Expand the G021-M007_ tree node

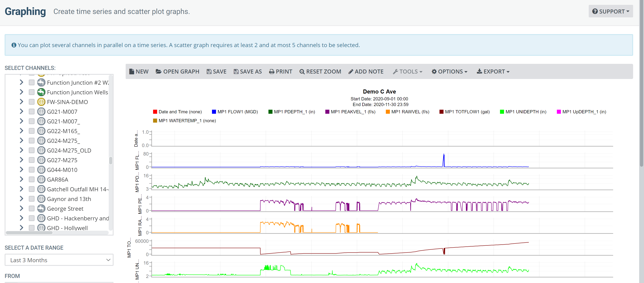point(22,121)
